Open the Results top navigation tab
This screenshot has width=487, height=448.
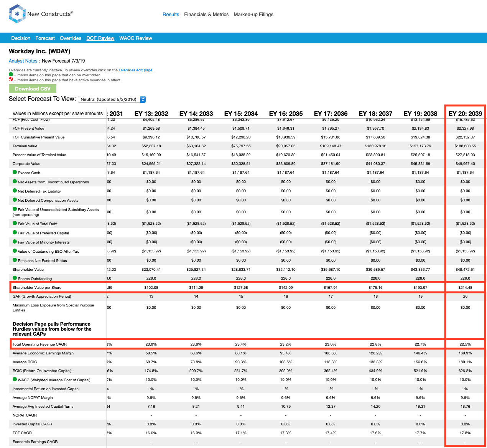point(171,15)
